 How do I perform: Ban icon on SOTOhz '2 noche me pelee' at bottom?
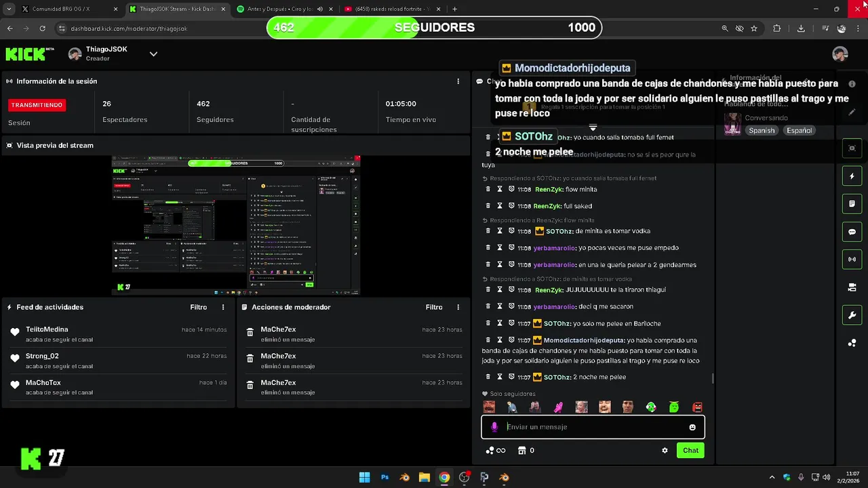tap(512, 377)
